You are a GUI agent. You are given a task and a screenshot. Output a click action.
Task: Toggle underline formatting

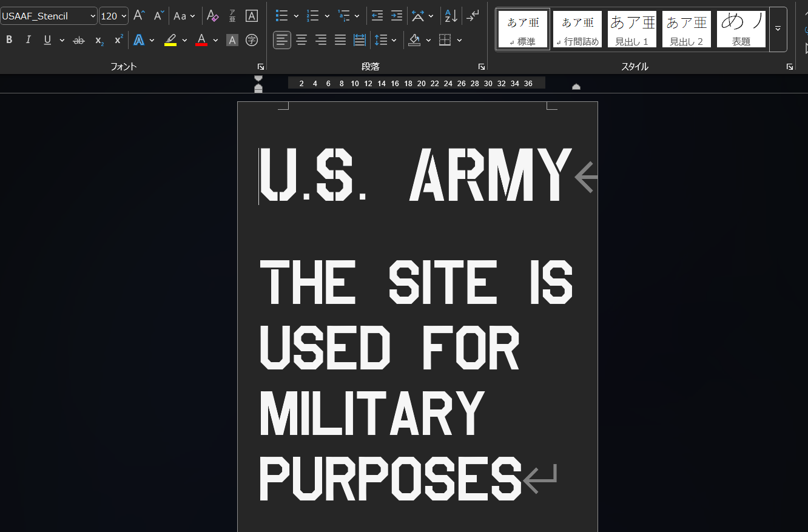pyautogui.click(x=47, y=40)
